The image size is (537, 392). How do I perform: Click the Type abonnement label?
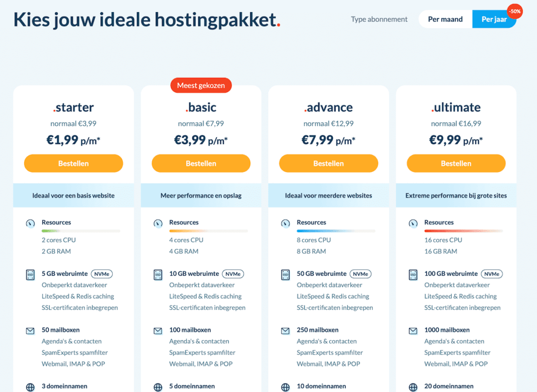pyautogui.click(x=379, y=19)
